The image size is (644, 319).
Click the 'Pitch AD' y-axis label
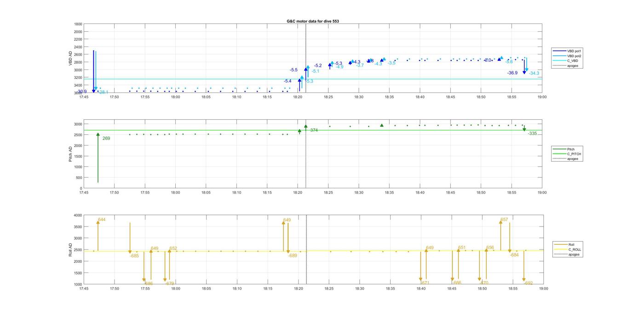[71, 154]
